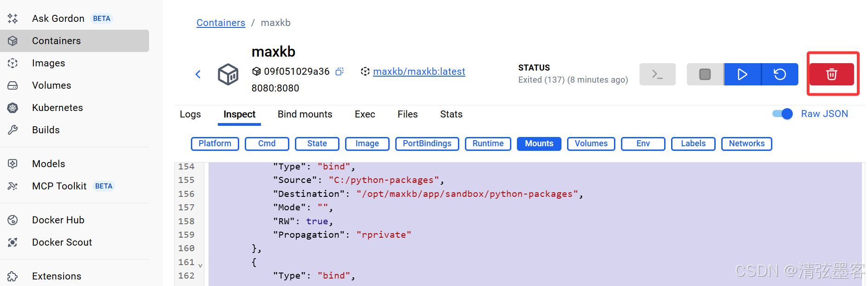Restart the maxkb container
Image resolution: width=868 pixels, height=286 pixels.
[x=780, y=74]
